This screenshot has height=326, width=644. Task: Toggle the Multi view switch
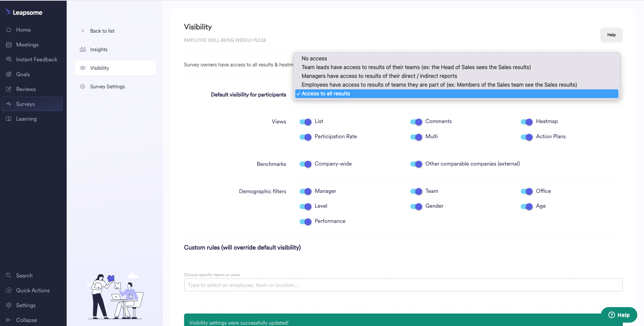coord(416,137)
